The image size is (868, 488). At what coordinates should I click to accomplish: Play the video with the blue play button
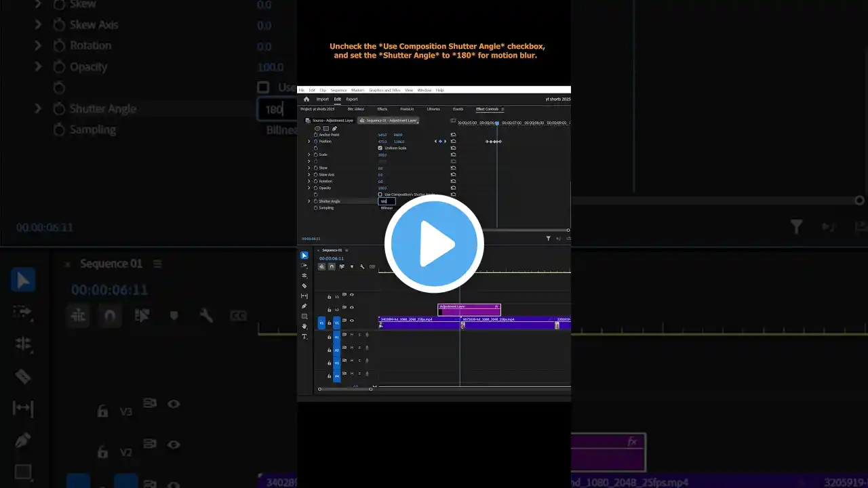pos(434,244)
